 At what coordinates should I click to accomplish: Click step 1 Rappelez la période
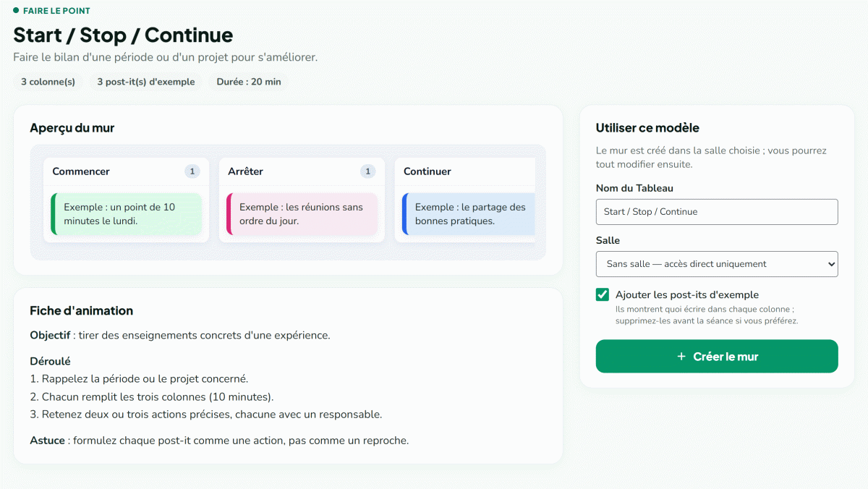pyautogui.click(x=140, y=378)
